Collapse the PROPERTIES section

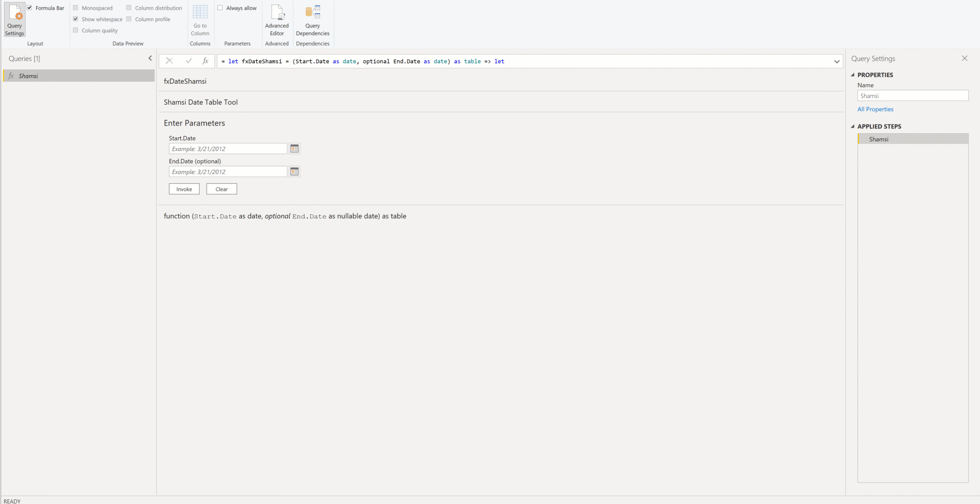tap(852, 75)
